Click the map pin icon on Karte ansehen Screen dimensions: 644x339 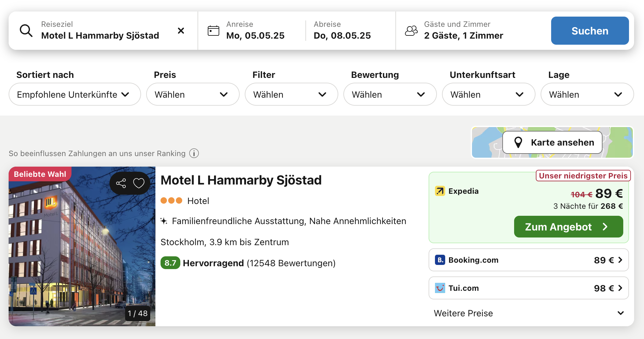point(519,142)
